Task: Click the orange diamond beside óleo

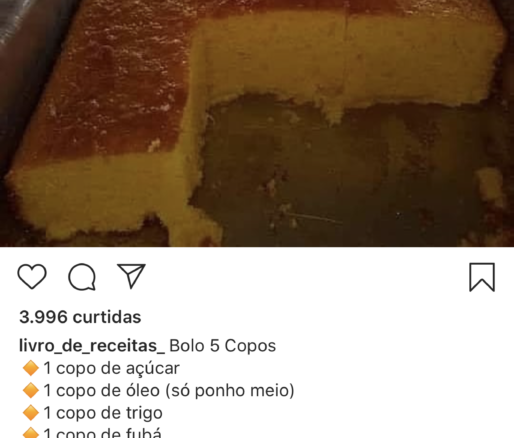Action: pyautogui.click(x=31, y=391)
